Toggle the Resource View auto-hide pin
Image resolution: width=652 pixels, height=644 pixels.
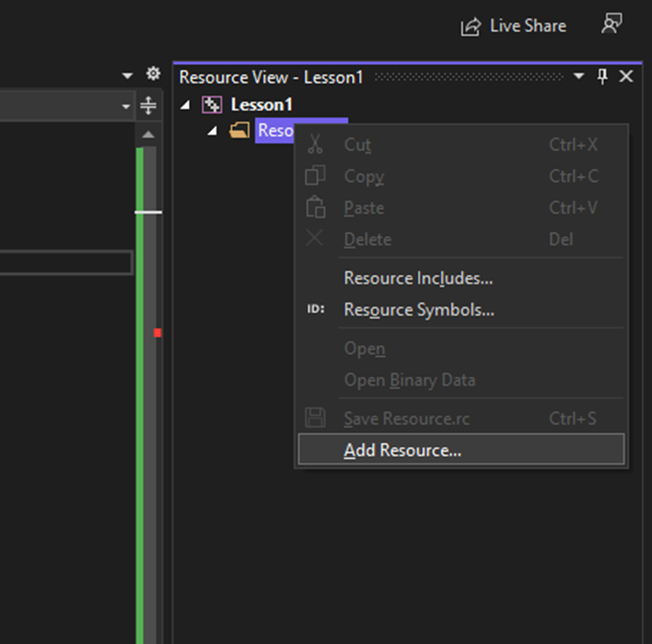602,77
